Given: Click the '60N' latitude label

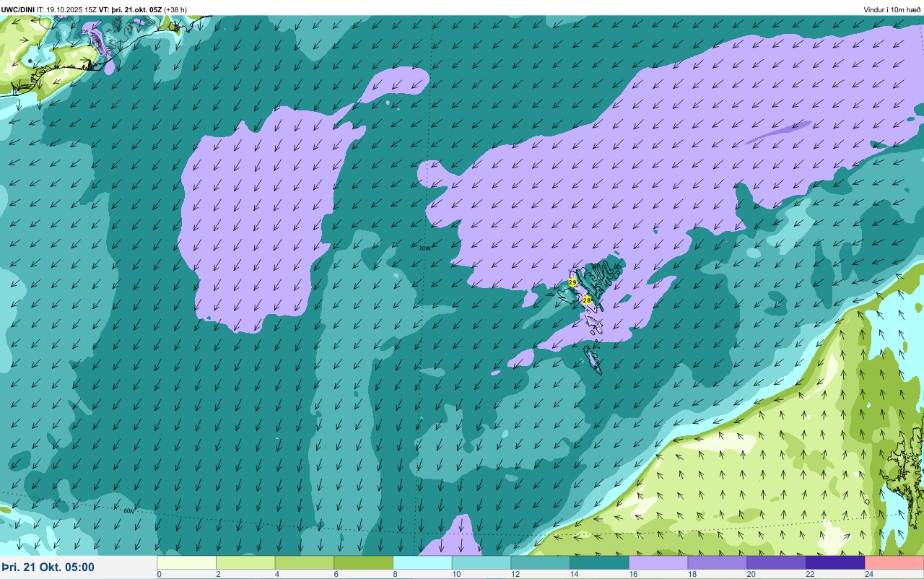Looking at the screenshot, I should coord(128,510).
